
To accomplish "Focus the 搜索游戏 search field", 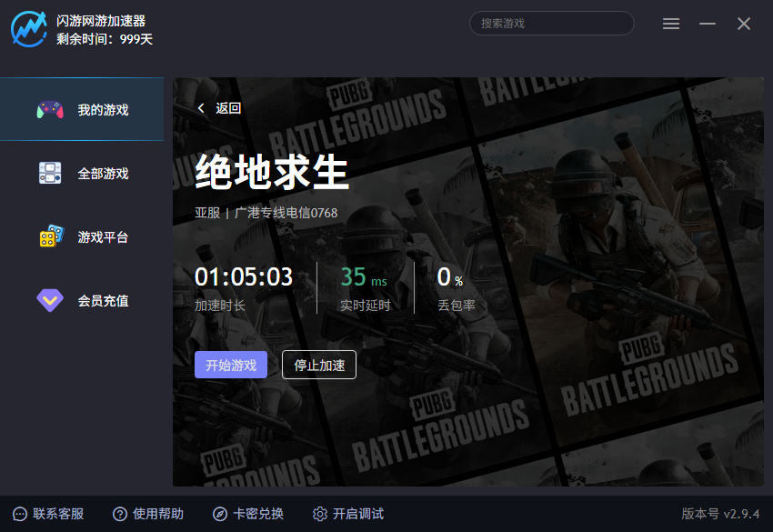I will pyautogui.click(x=551, y=24).
